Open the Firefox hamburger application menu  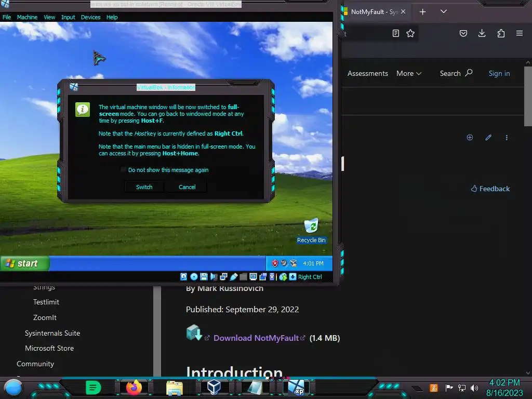520,33
